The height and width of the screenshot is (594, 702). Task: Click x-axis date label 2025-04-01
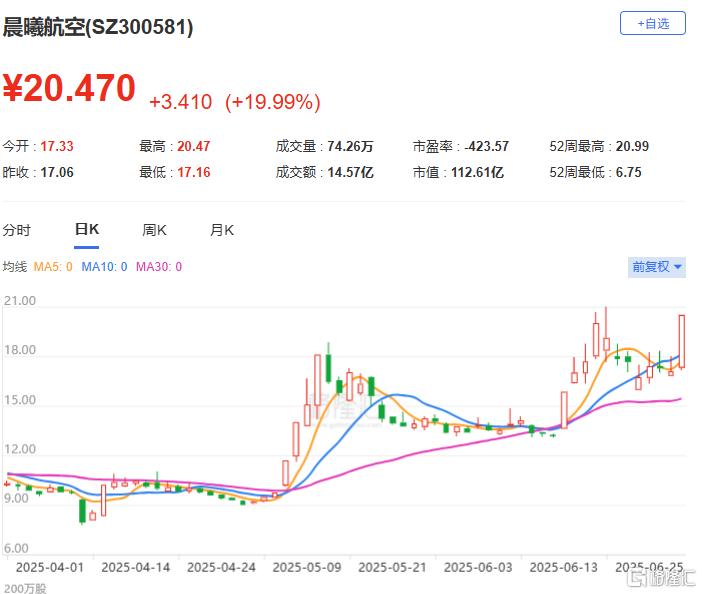tap(50, 568)
